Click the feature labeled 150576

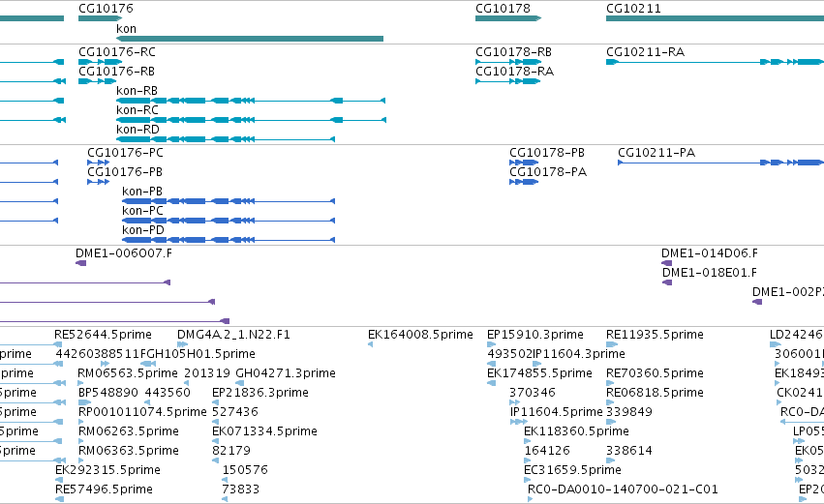click(245, 470)
